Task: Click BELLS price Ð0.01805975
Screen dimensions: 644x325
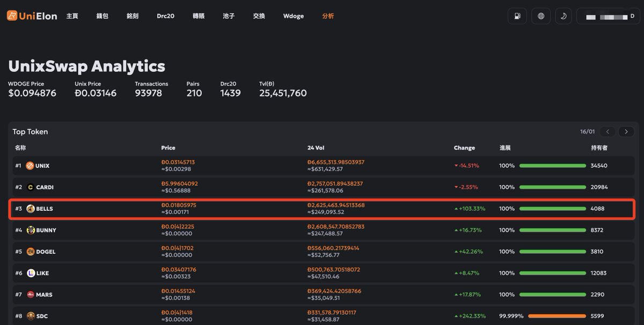Action: pos(179,205)
